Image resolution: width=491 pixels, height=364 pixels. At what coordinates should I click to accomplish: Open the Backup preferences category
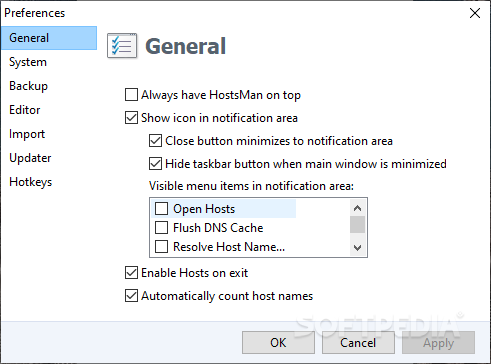[49, 86]
